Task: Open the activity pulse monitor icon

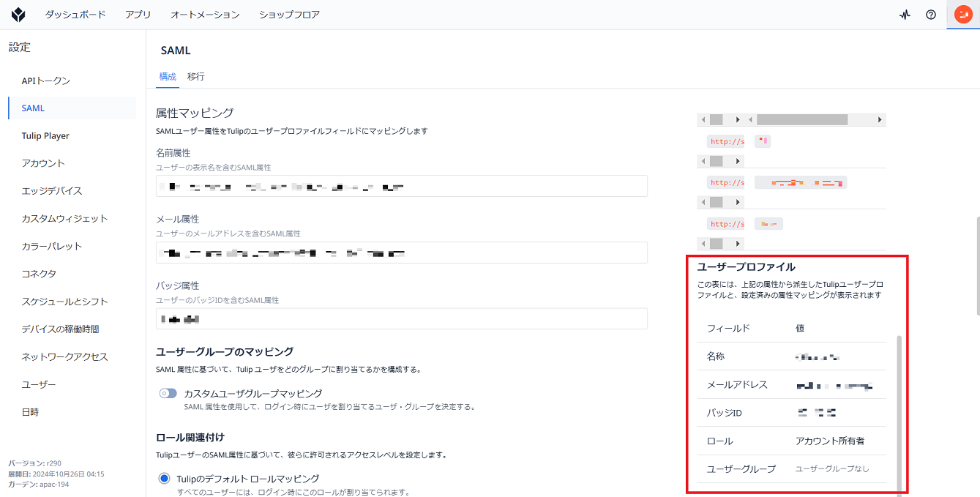Action: click(905, 15)
